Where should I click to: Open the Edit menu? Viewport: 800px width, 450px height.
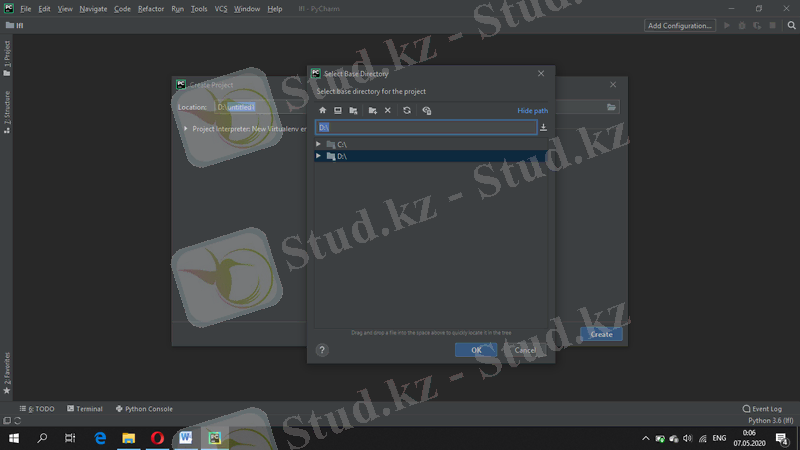pyautogui.click(x=44, y=9)
